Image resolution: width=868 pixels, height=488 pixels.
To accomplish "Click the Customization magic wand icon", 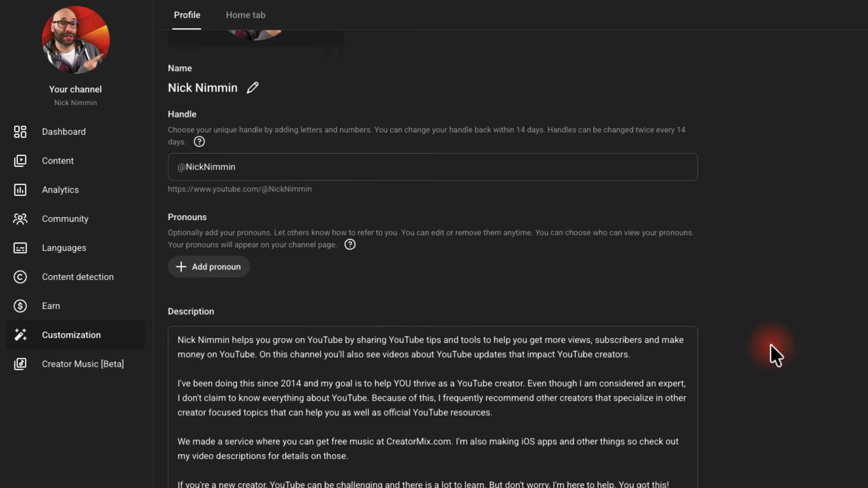I will pos(20,335).
